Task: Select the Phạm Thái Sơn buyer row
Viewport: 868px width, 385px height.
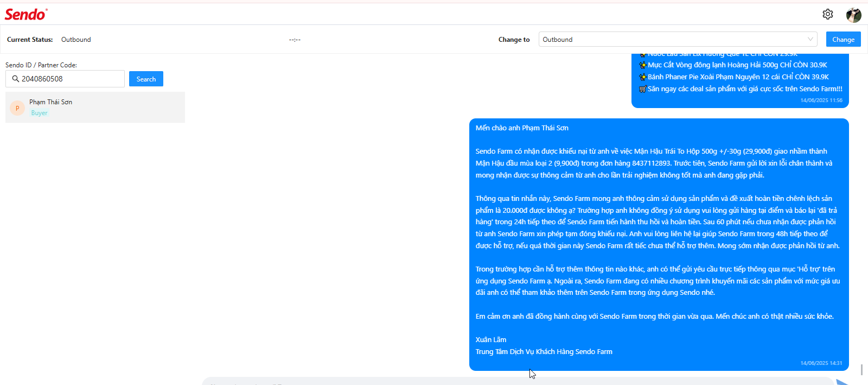Action: pyautogui.click(x=95, y=107)
